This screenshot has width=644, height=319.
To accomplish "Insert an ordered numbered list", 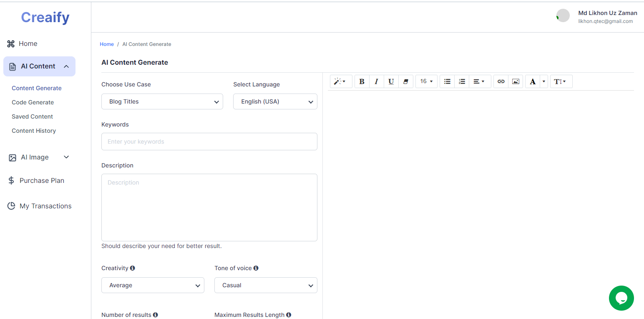I will coord(462,81).
